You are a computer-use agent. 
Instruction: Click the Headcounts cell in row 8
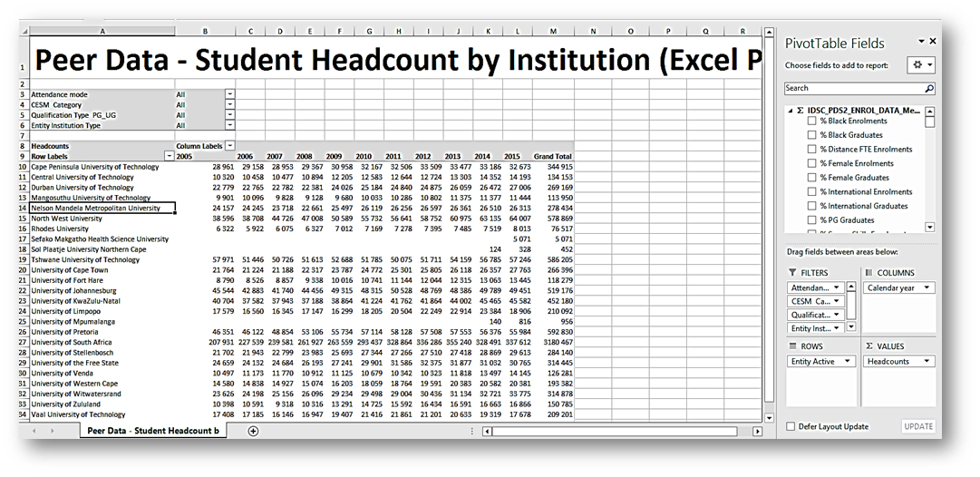[x=102, y=146]
